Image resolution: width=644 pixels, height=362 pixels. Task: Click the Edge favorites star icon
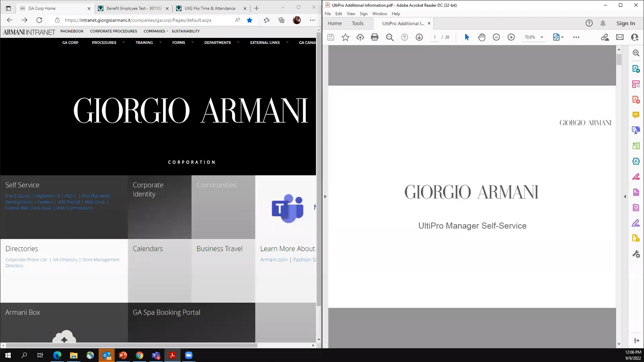[x=250, y=20]
